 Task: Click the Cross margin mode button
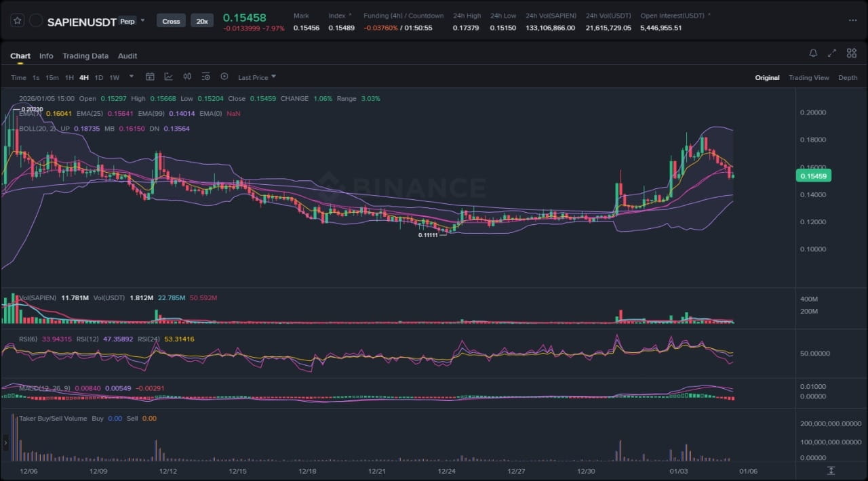click(171, 21)
